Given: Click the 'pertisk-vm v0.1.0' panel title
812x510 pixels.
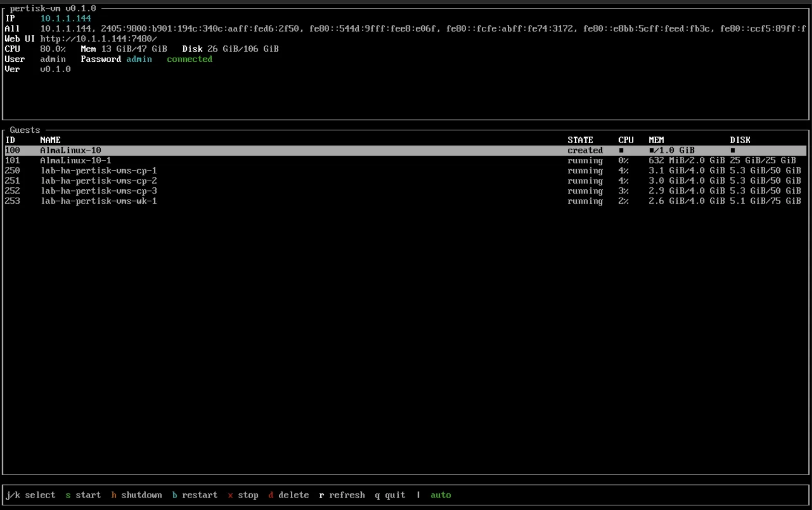Looking at the screenshot, I should coord(53,8).
